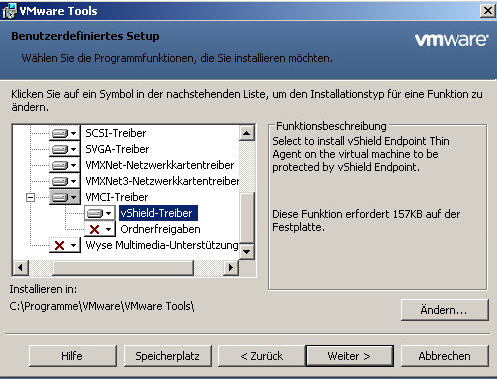Click the feature list scroll up arrow
The image size is (497, 379).
pyautogui.click(x=247, y=133)
